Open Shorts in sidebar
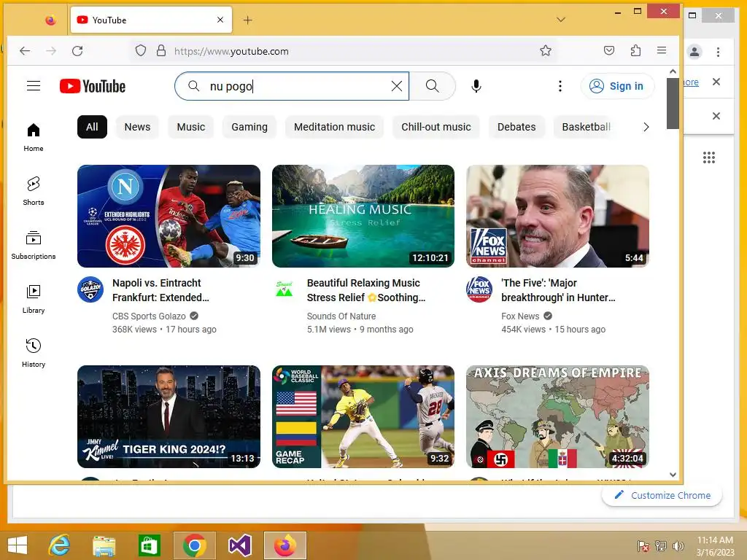Image resolution: width=747 pixels, height=560 pixels. (x=34, y=192)
